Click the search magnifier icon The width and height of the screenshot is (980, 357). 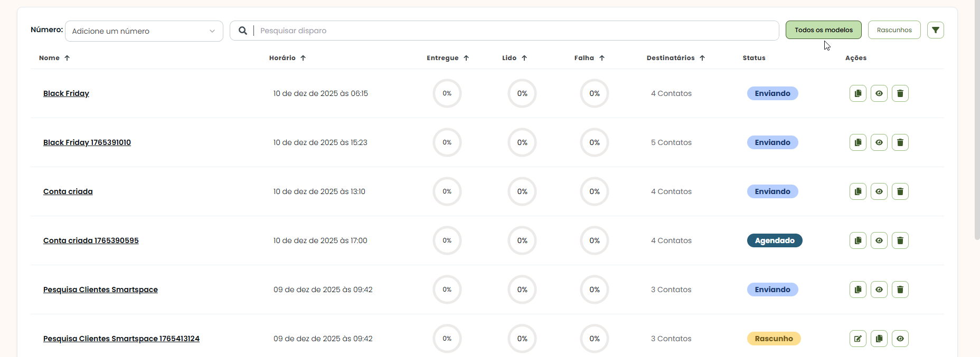point(242,31)
